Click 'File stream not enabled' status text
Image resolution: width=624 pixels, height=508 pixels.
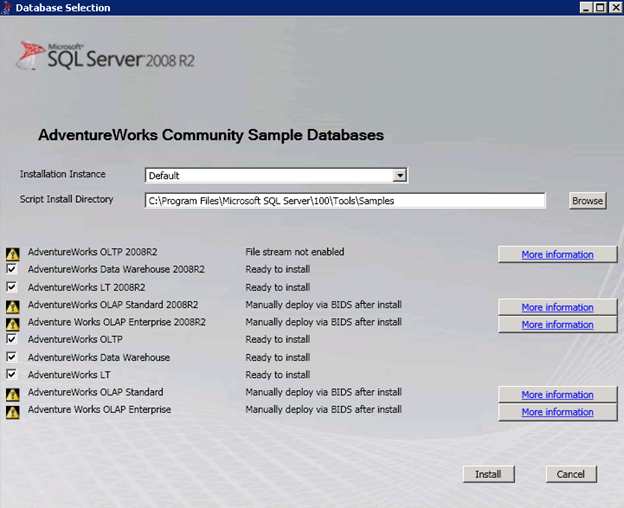click(294, 252)
